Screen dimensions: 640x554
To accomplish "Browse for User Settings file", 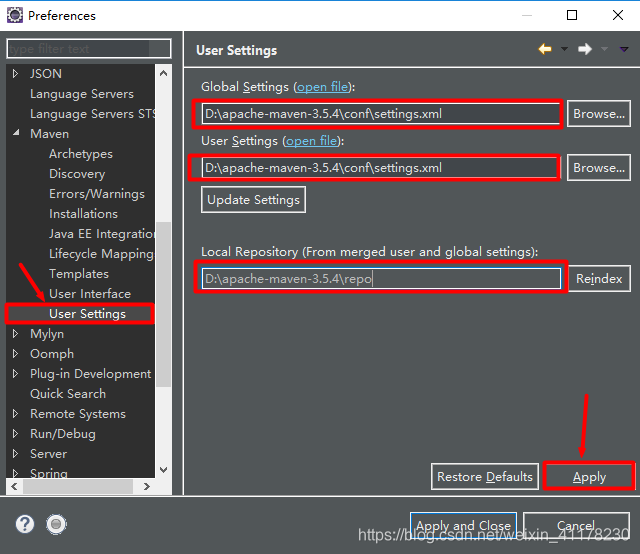I will [x=599, y=168].
